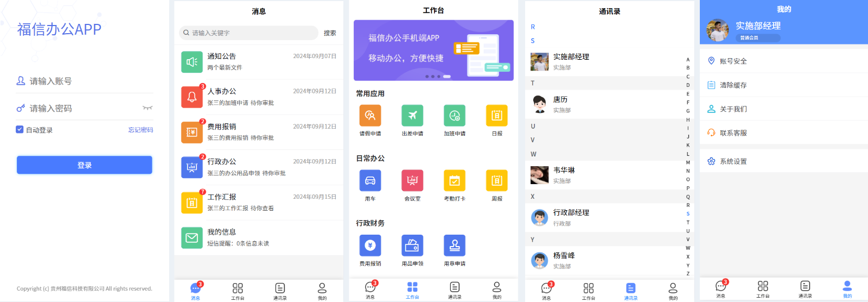Click the 关于我们 person icon
The image size is (868, 302).
[711, 109]
